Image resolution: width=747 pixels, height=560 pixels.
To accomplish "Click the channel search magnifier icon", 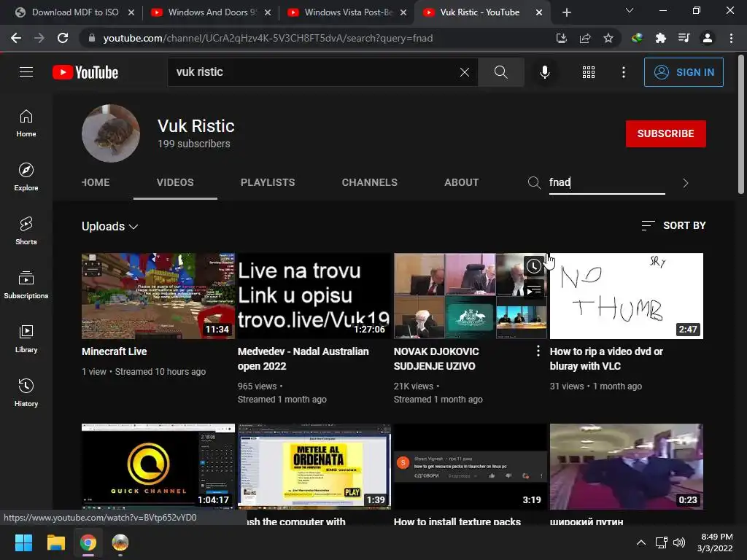I will 534,183.
